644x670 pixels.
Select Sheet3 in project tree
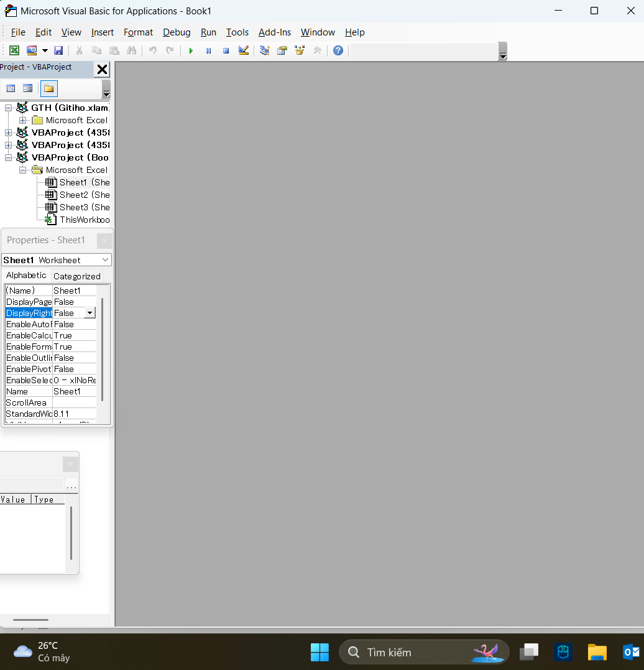click(x=85, y=207)
